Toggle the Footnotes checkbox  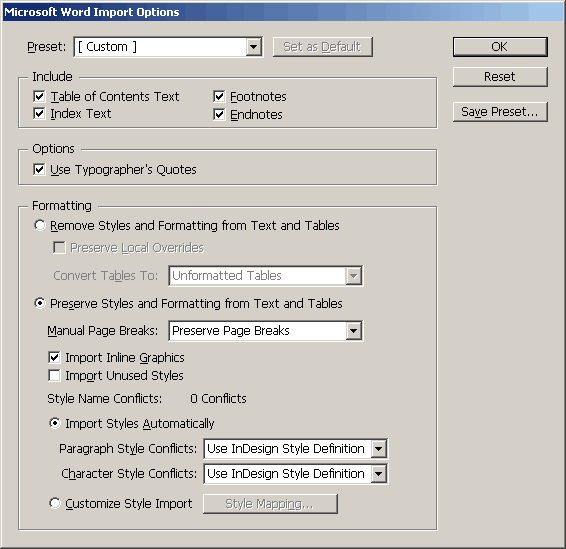[x=219, y=96]
